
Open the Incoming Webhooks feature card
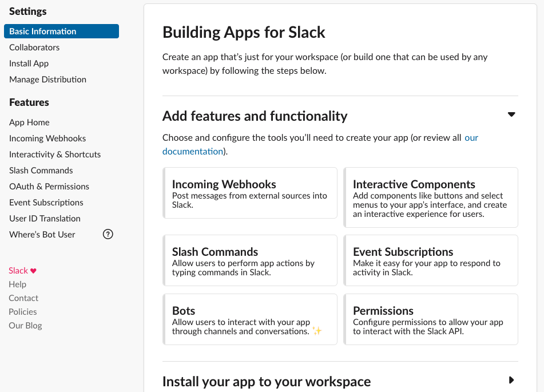coord(250,193)
